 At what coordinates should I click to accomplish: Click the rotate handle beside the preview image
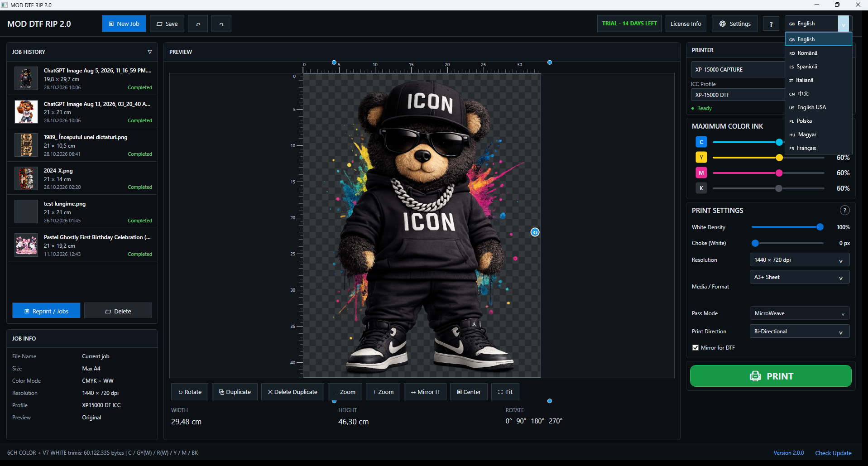point(535,232)
